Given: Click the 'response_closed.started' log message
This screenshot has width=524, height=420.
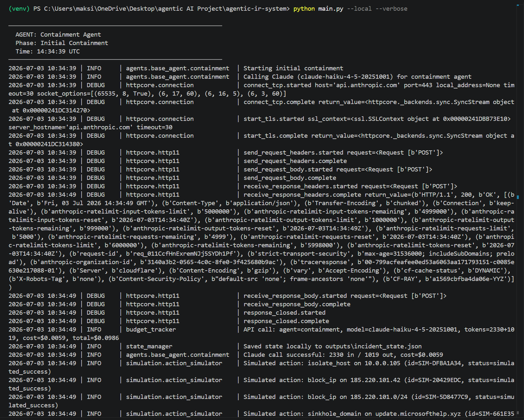Looking at the screenshot, I should click(284, 313).
